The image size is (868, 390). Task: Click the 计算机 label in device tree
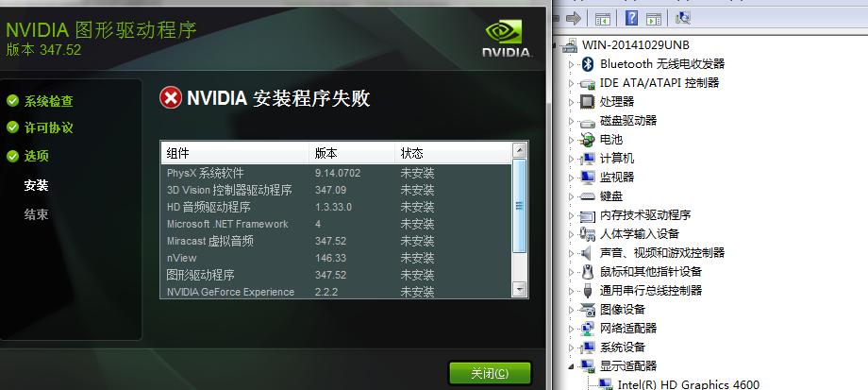tap(617, 159)
